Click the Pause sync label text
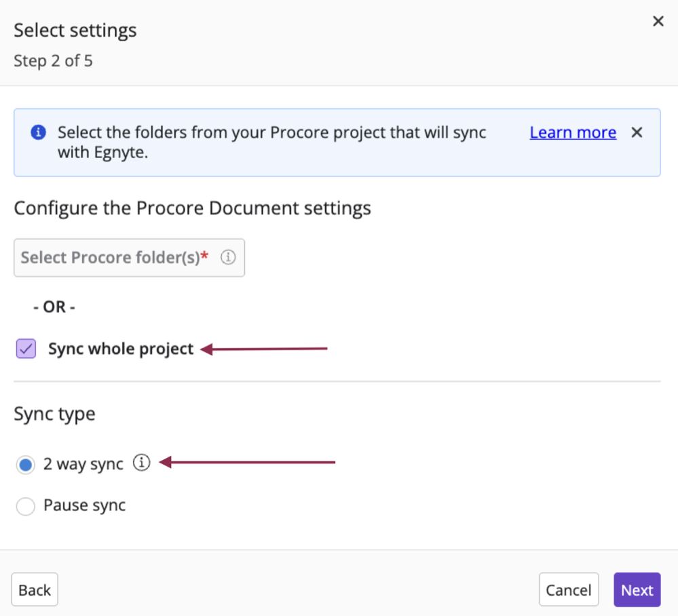 tap(85, 505)
